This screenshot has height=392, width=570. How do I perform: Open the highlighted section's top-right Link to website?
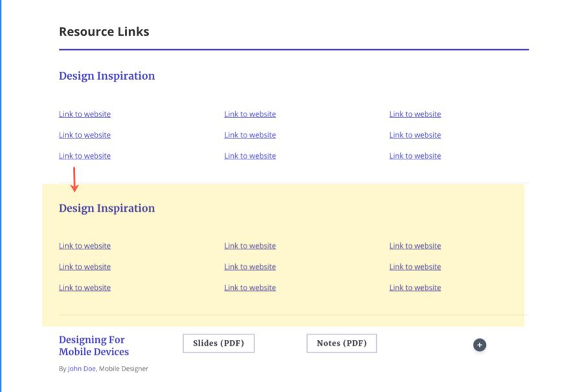click(415, 246)
